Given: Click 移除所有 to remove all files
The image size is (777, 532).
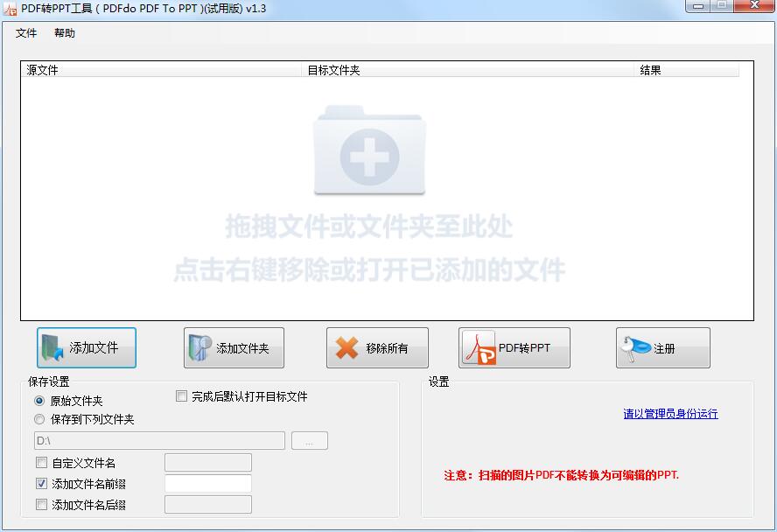Looking at the screenshot, I should coord(377,347).
